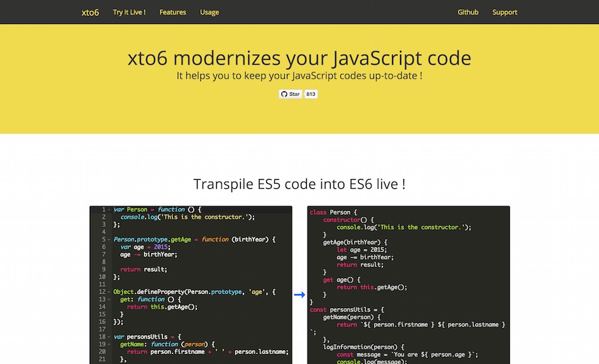The height and width of the screenshot is (364, 599).
Task: Collapse the fold arrow on line 18
Action: [x=109, y=337]
